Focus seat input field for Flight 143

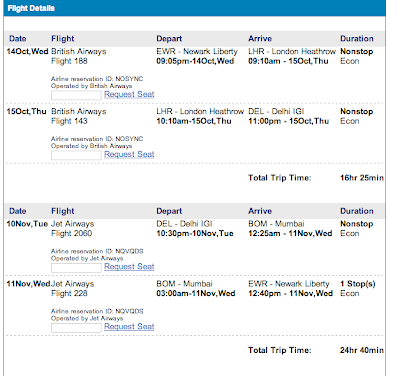[76, 155]
